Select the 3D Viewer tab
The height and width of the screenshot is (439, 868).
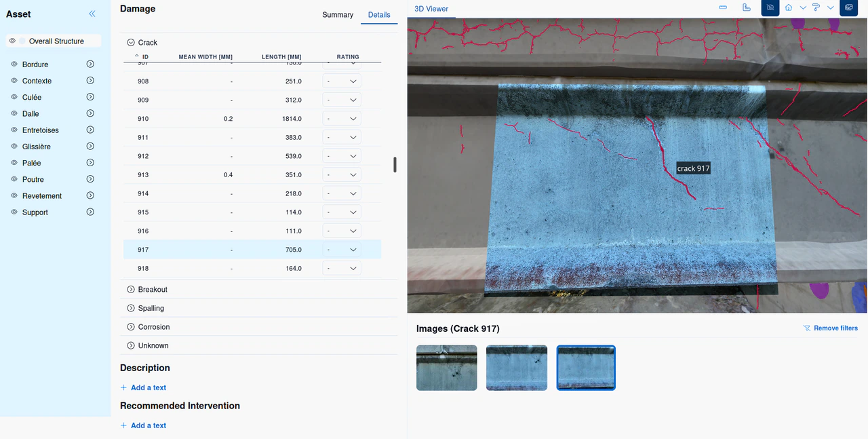431,9
